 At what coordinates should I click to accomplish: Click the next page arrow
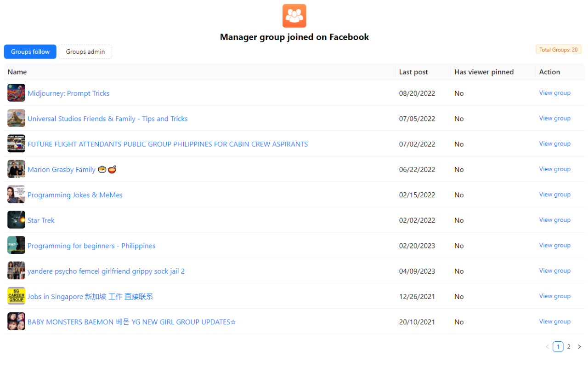579,346
